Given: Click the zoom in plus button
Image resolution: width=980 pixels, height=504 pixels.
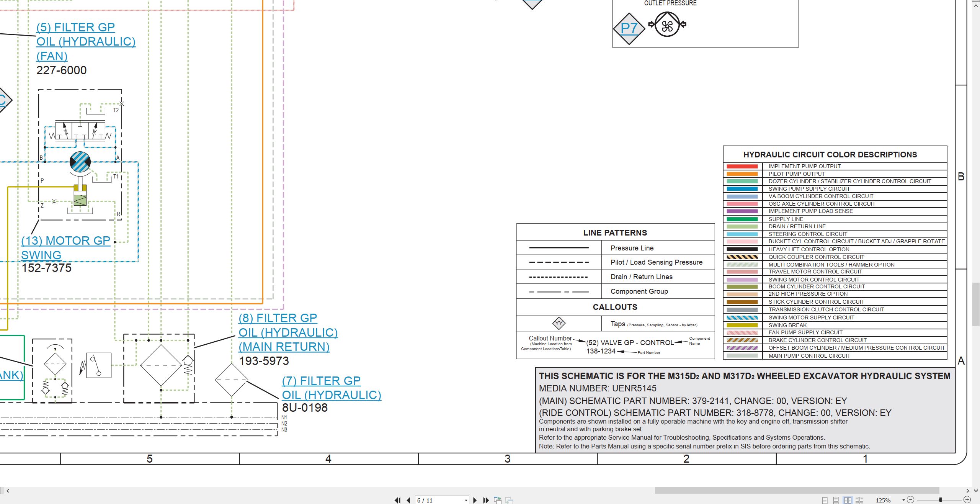Looking at the screenshot, I should [x=967, y=500].
